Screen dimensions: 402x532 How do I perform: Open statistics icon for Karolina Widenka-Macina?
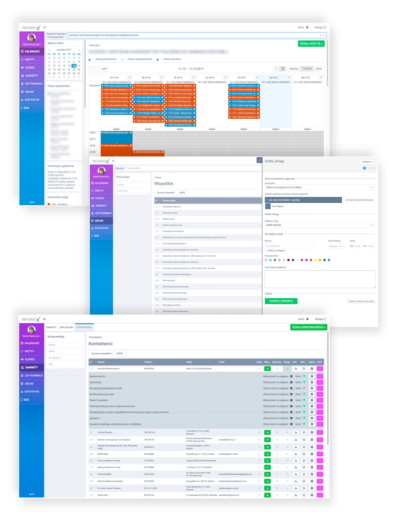295,369
